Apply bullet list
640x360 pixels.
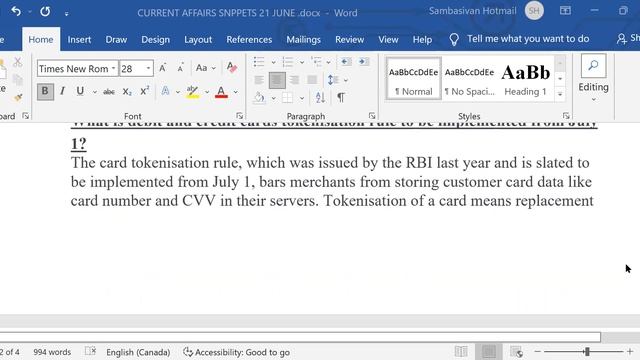[x=259, y=62]
